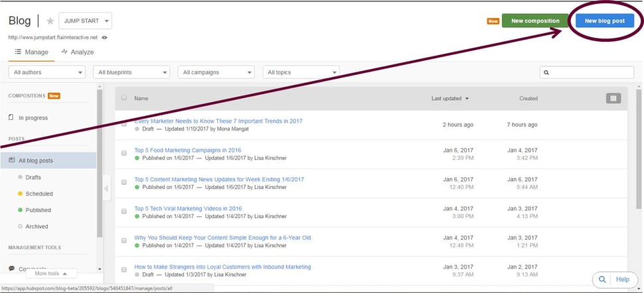Expand the All authors filter
644x293 pixels.
(46, 72)
